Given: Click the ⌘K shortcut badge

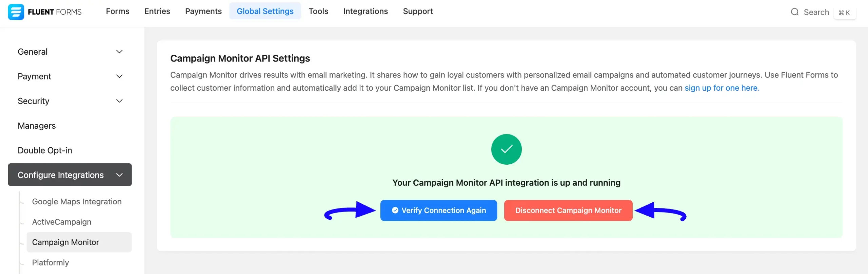Looking at the screenshot, I should coord(844,13).
